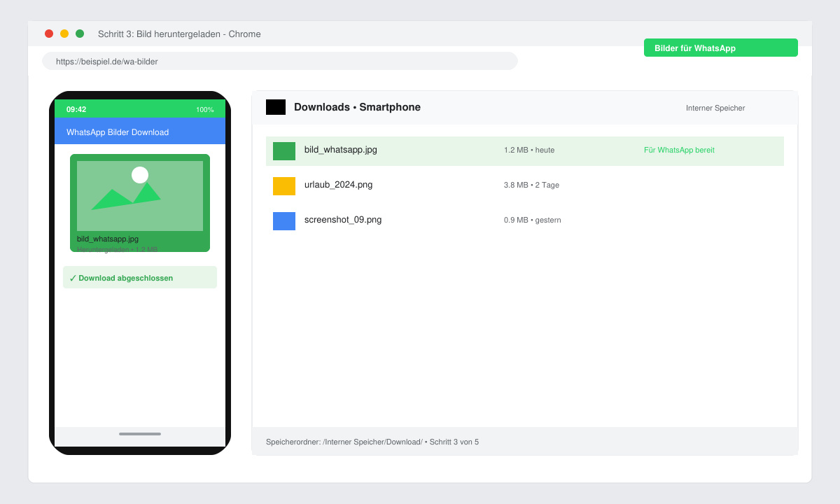Click the Für WhatsApp bereit status
Screen dimensions: 840x504
coord(679,150)
